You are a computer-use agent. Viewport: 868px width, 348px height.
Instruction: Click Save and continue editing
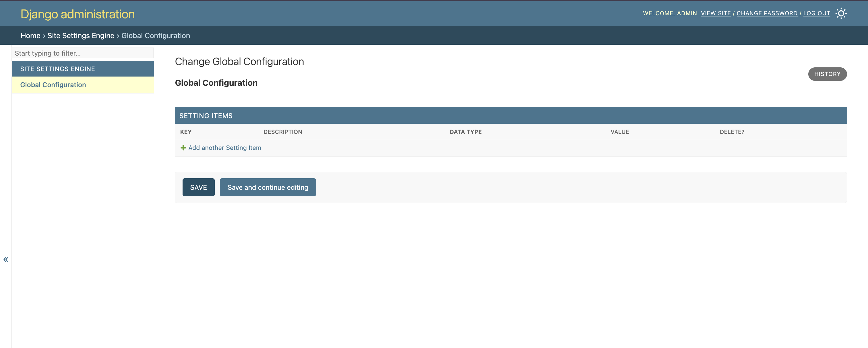(x=268, y=187)
